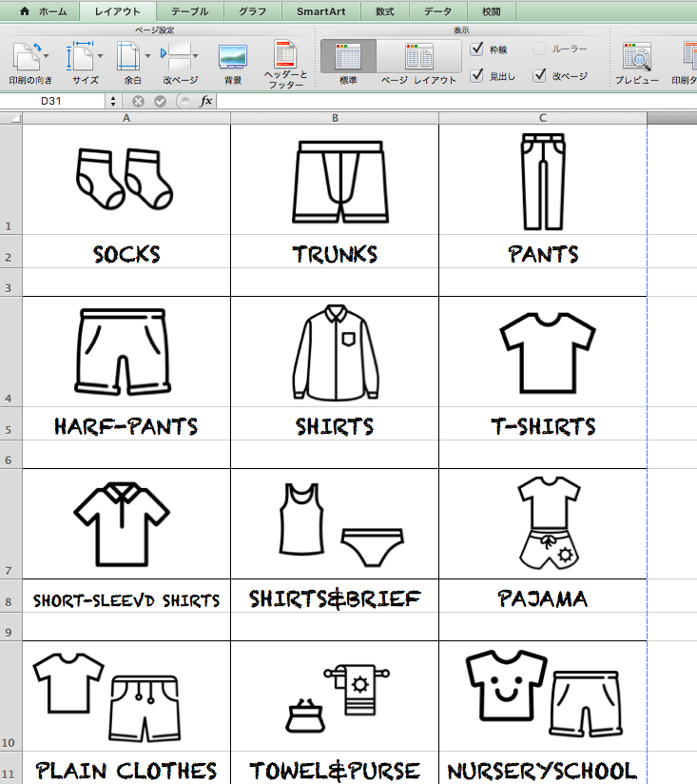This screenshot has height=784, width=697.
Task: Click the Select All corner button
Action: (11, 119)
